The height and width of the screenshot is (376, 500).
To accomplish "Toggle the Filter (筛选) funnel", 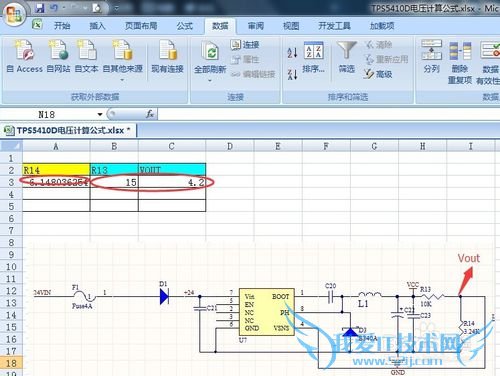I will [347, 57].
